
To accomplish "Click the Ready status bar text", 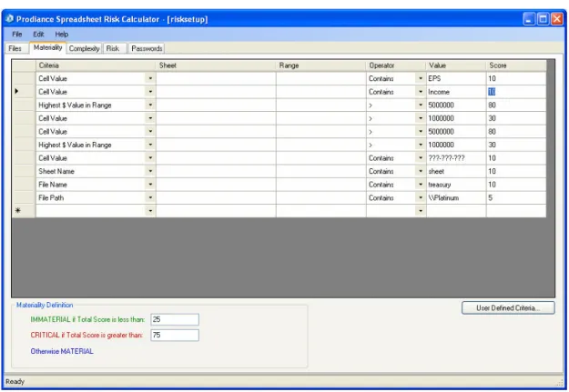I will (x=15, y=381).
